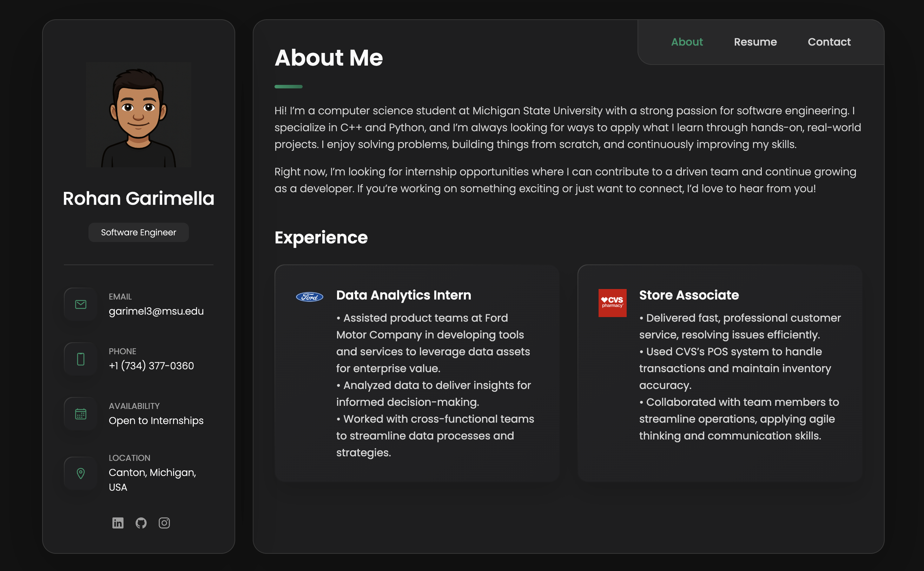Click the calendar icon under availability
The height and width of the screenshot is (571, 924).
click(80, 414)
